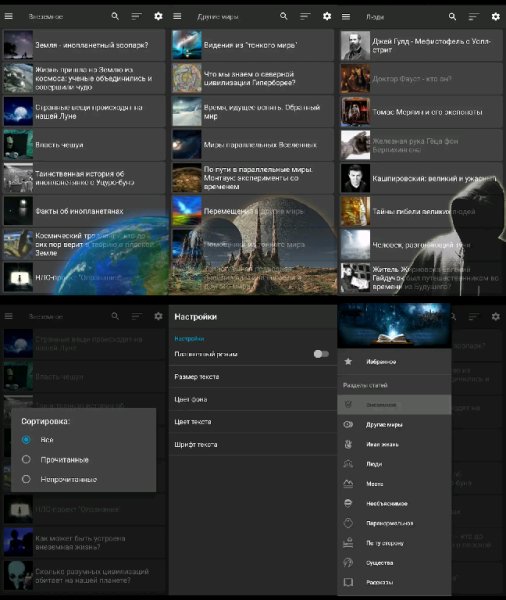This screenshot has width=506, height=600.
Task: Open article Факты об инопланетянах
Action: coord(84,211)
